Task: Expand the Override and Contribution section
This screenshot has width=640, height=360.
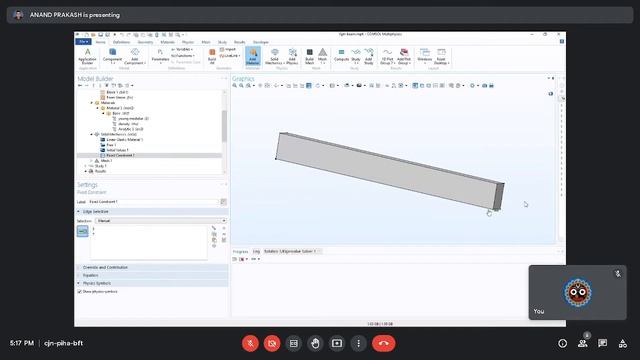Action: coord(79,267)
